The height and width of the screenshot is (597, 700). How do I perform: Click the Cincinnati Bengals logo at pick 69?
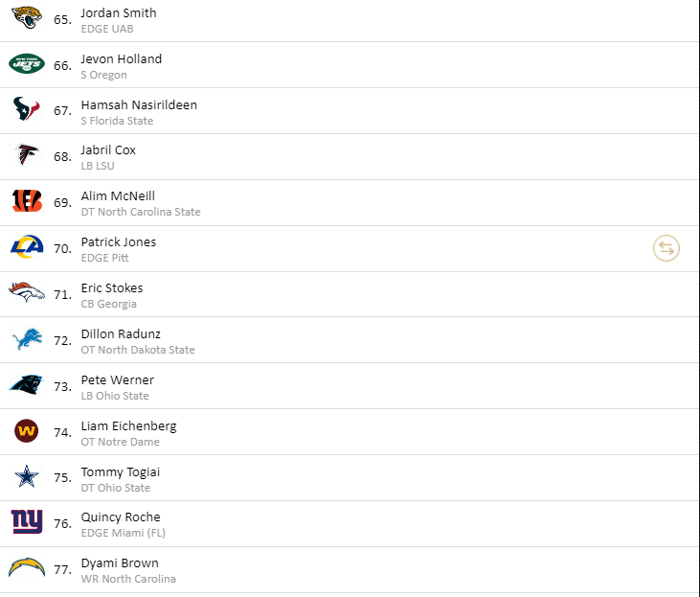click(x=27, y=200)
